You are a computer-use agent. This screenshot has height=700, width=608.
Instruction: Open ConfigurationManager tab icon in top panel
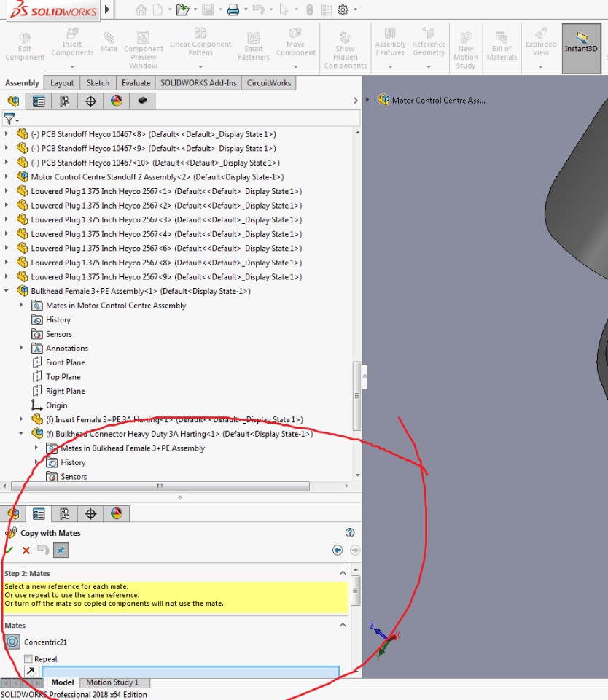[x=65, y=101]
